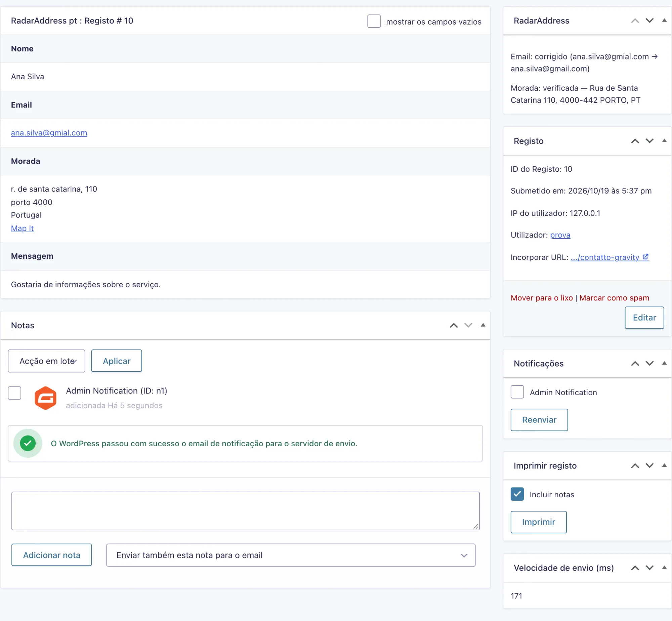Move Registo panel up with chevron
Screen dimensions: 672x621
pos(635,141)
